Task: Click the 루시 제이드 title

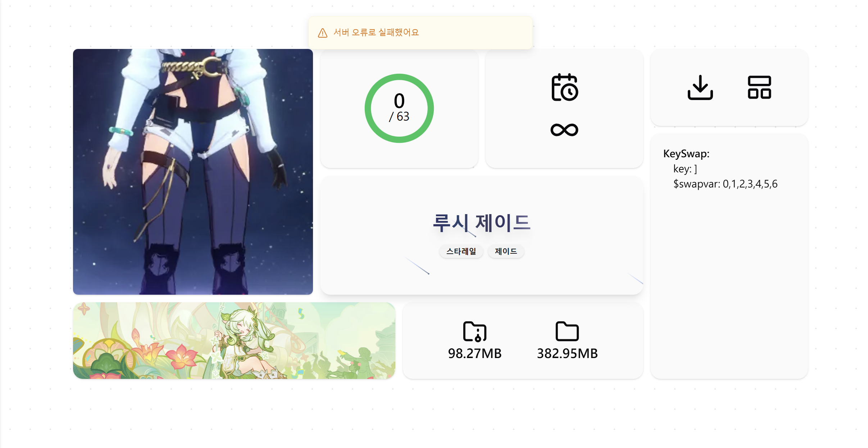Action: click(481, 223)
